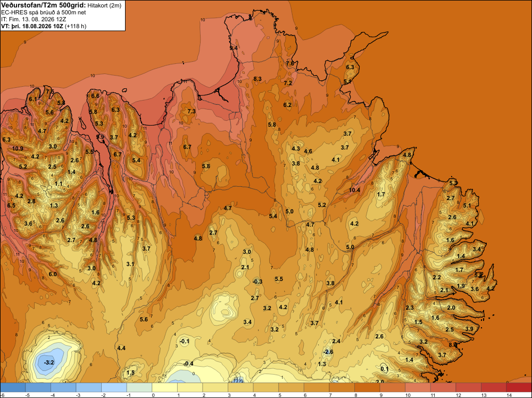Click the temperature value '3.9'
532x398 pixels.
pyautogui.click(x=469, y=329)
